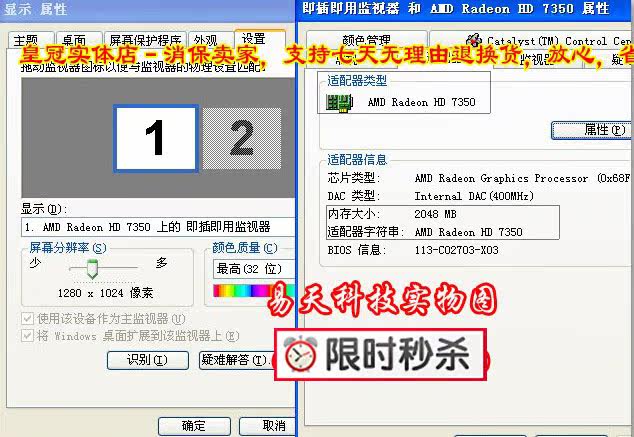This screenshot has height=437, width=634.
Task: Click the BIOS 信息 113-C02703-X03 value
Action: pos(456,250)
